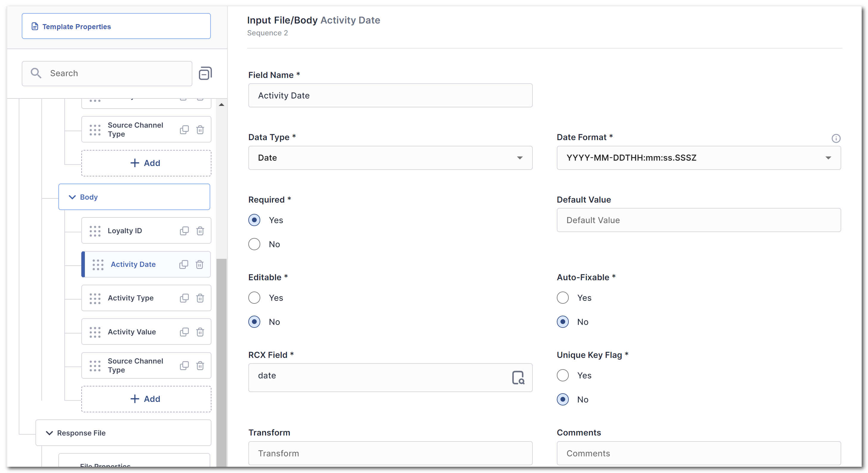Copy the Activity Value field

click(184, 332)
